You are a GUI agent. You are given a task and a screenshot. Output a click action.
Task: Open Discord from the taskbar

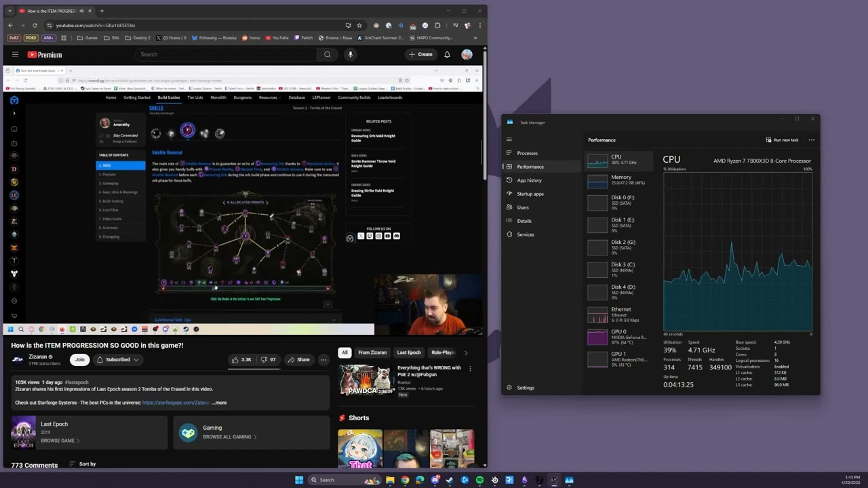point(435,480)
